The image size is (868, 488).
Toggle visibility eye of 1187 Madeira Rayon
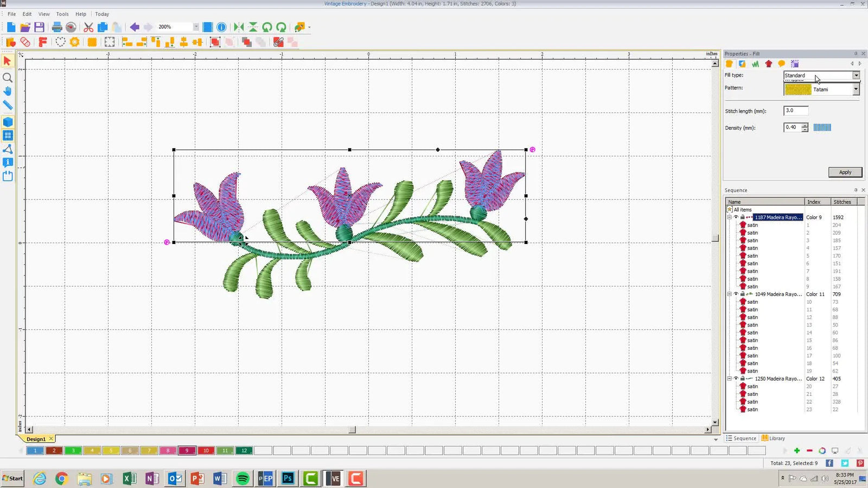pos(736,217)
